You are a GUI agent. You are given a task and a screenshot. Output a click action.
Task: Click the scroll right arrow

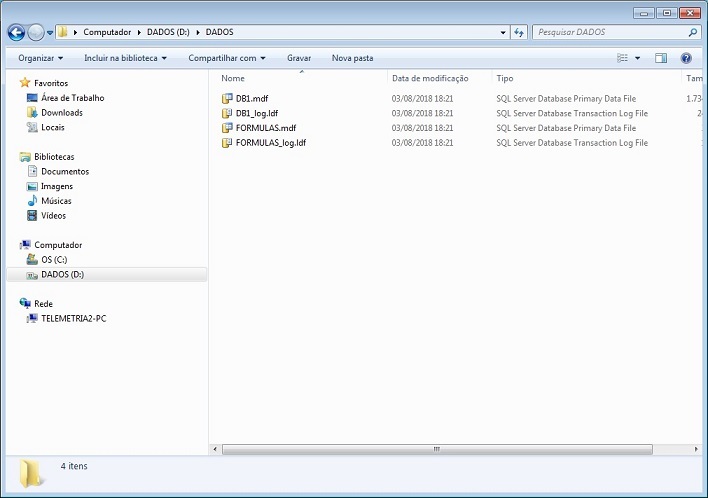pyautogui.click(x=696, y=449)
